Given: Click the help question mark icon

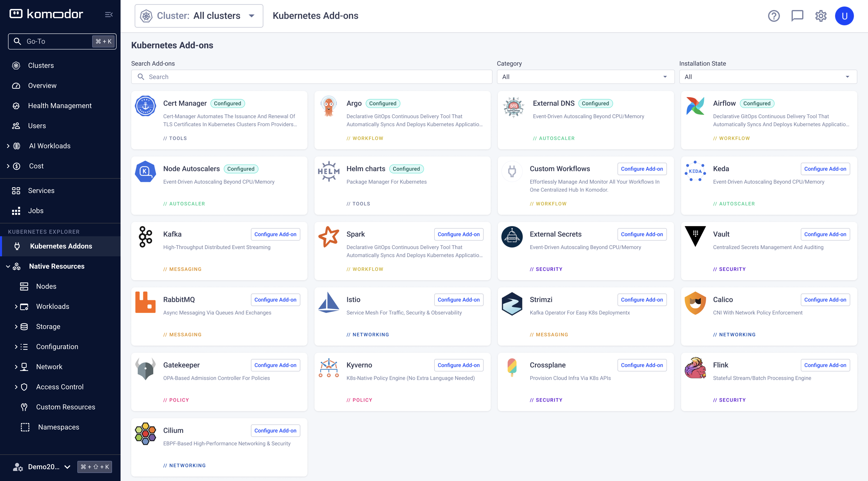Looking at the screenshot, I should (774, 16).
